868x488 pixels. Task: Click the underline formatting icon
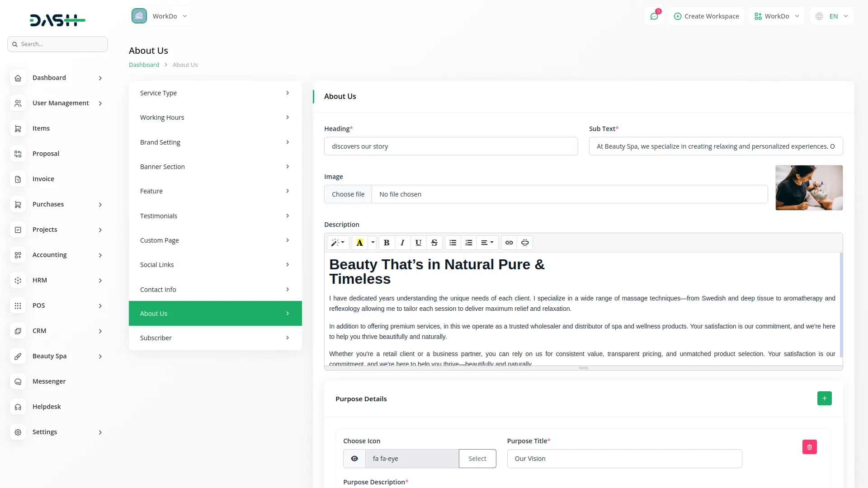tap(418, 243)
